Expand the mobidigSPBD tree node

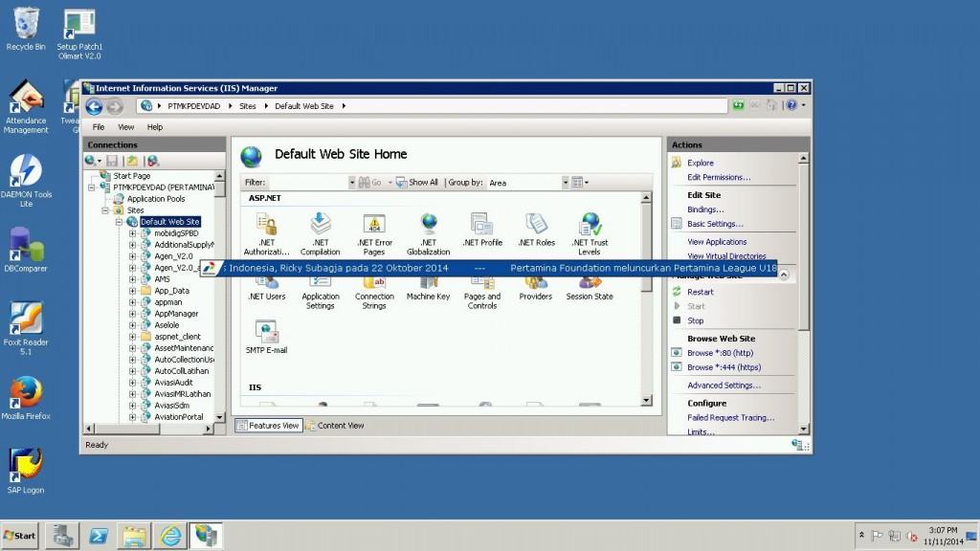133,233
